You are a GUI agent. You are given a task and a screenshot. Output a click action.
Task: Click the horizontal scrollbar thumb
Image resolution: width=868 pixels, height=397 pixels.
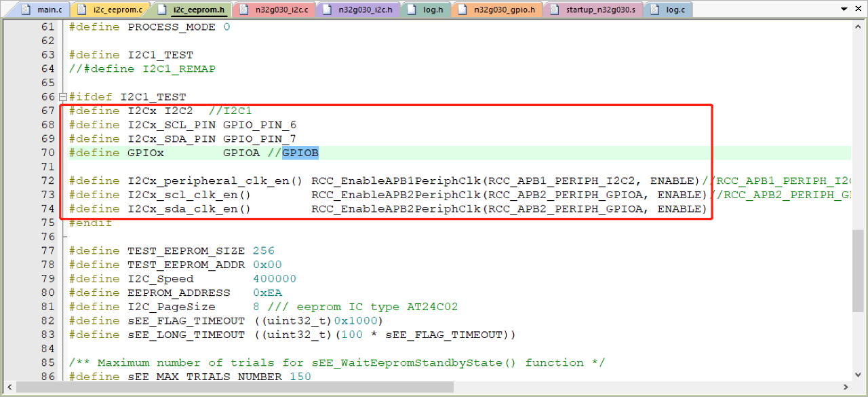click(x=234, y=387)
